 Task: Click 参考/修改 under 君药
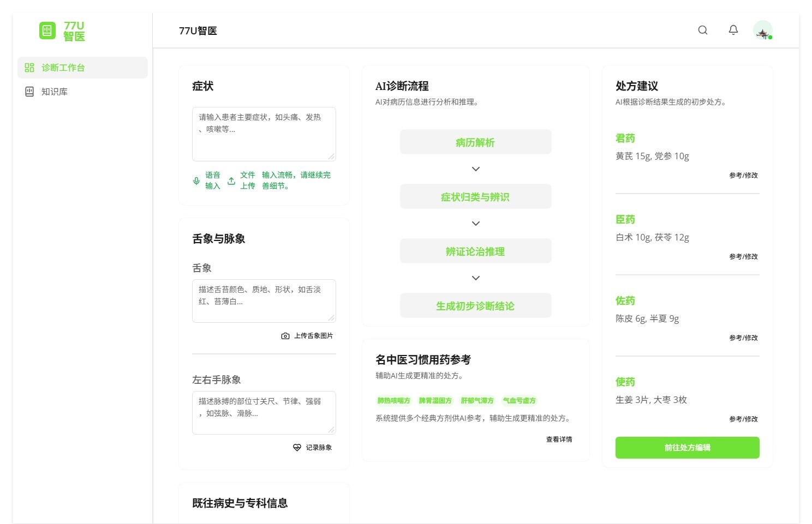[x=743, y=176]
